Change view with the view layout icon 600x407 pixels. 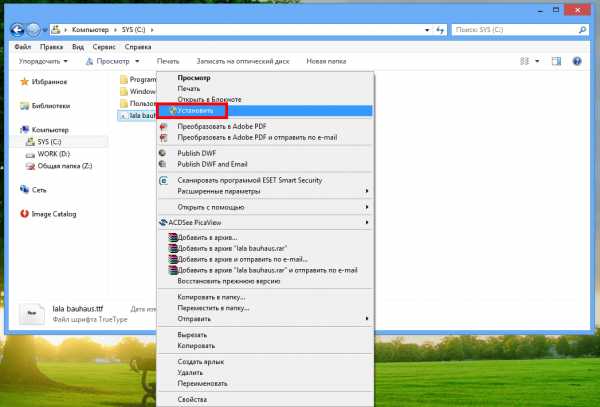pyautogui.click(x=525, y=61)
